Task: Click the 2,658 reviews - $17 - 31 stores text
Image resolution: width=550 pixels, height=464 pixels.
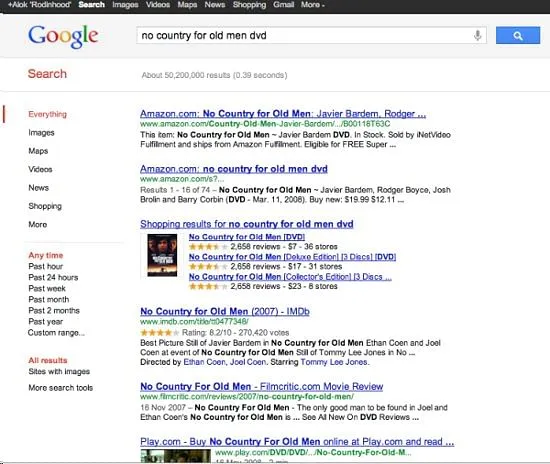Action: 286,267
